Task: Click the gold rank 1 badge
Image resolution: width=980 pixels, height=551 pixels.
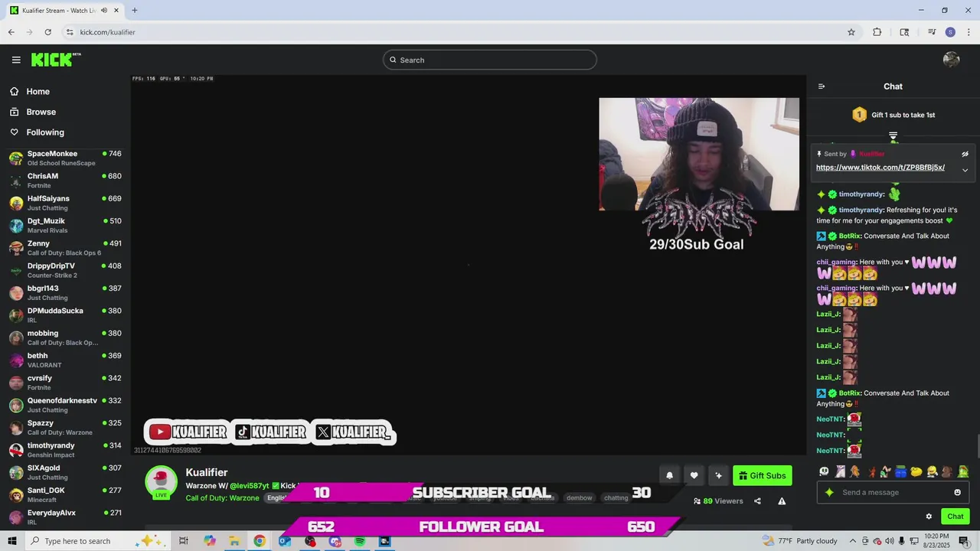Action: pyautogui.click(x=859, y=115)
